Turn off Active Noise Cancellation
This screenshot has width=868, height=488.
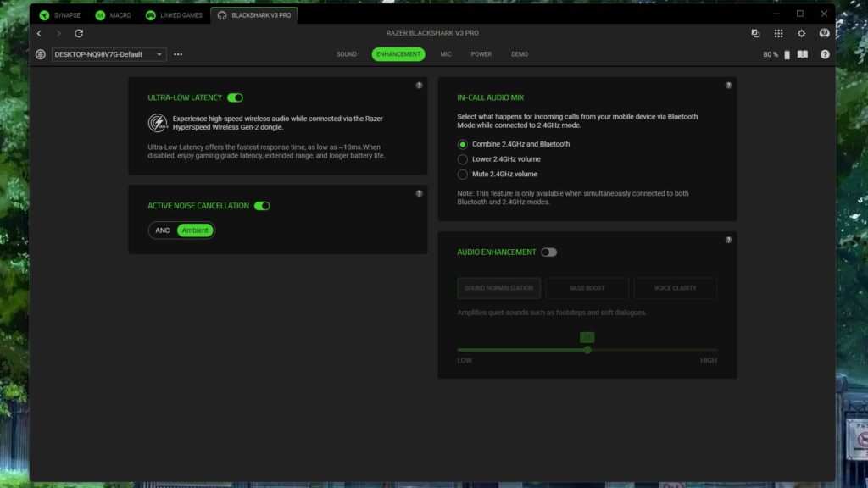(x=262, y=205)
